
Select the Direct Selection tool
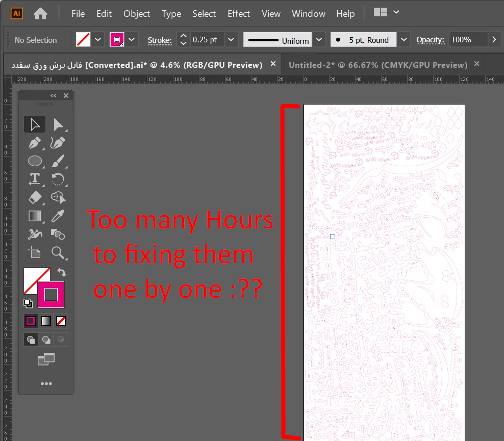(58, 124)
